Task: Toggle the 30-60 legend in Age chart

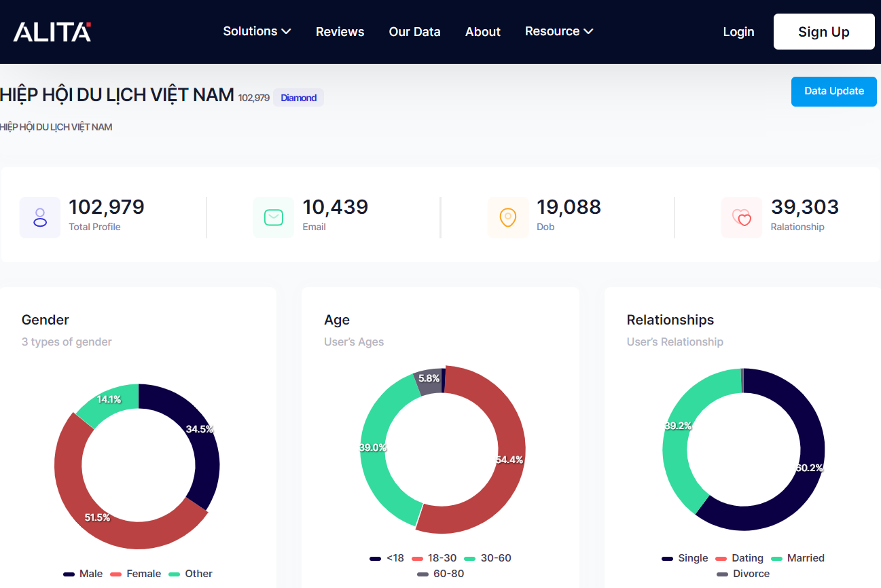Action: 488,558
